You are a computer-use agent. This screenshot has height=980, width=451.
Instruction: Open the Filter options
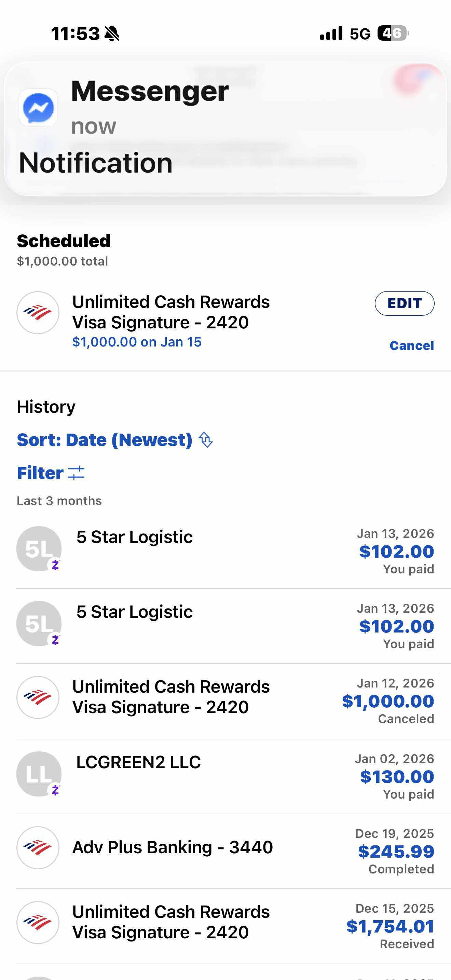[x=40, y=473]
